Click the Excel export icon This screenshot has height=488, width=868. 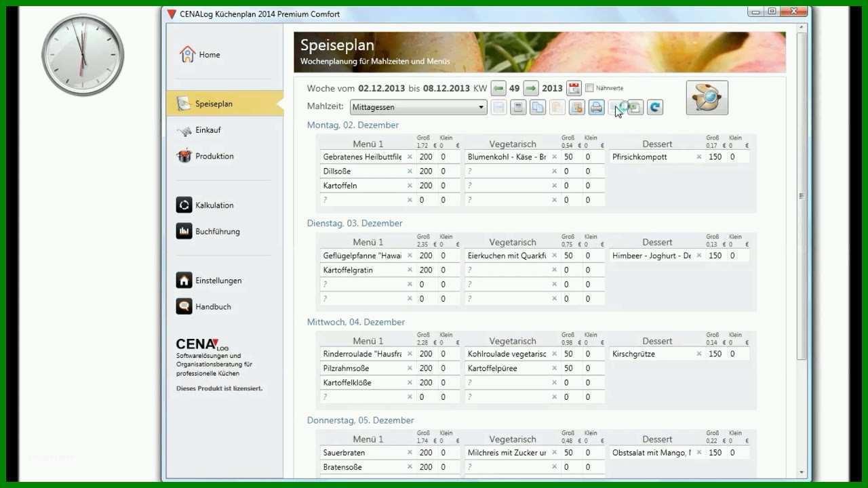click(635, 107)
